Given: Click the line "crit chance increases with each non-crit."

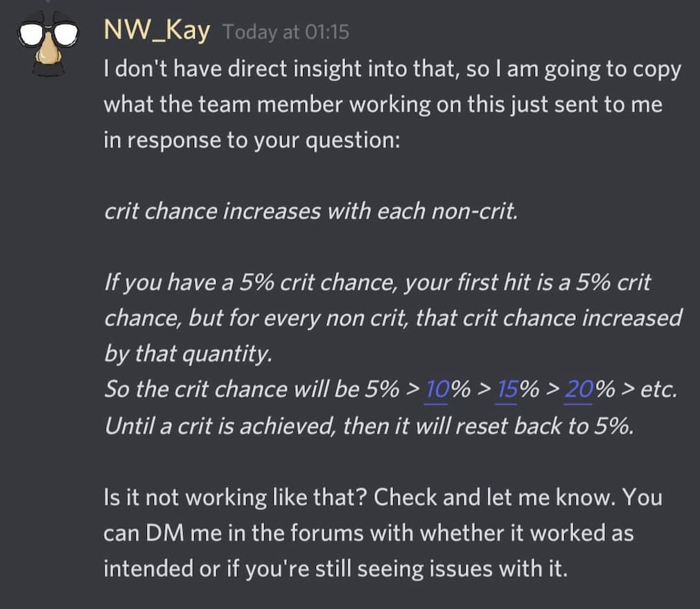Looking at the screenshot, I should [x=310, y=211].
